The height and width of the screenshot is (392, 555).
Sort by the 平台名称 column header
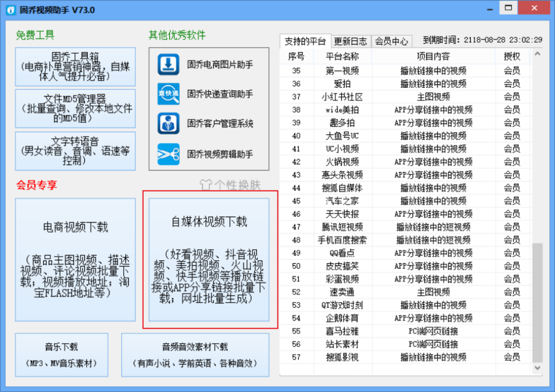tap(342, 56)
